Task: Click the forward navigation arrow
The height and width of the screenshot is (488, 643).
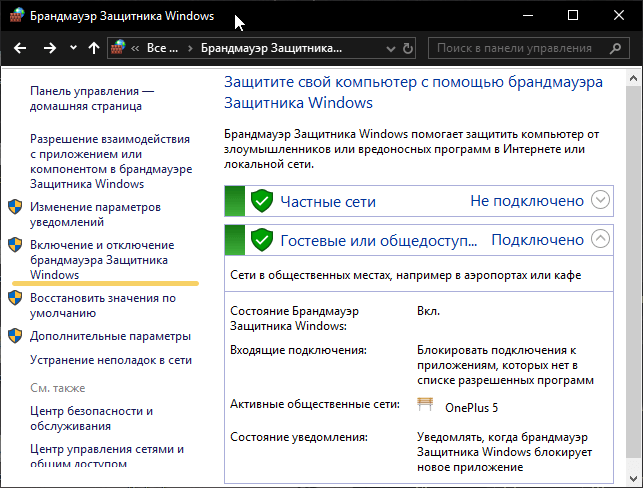Action: pyautogui.click(x=50, y=48)
